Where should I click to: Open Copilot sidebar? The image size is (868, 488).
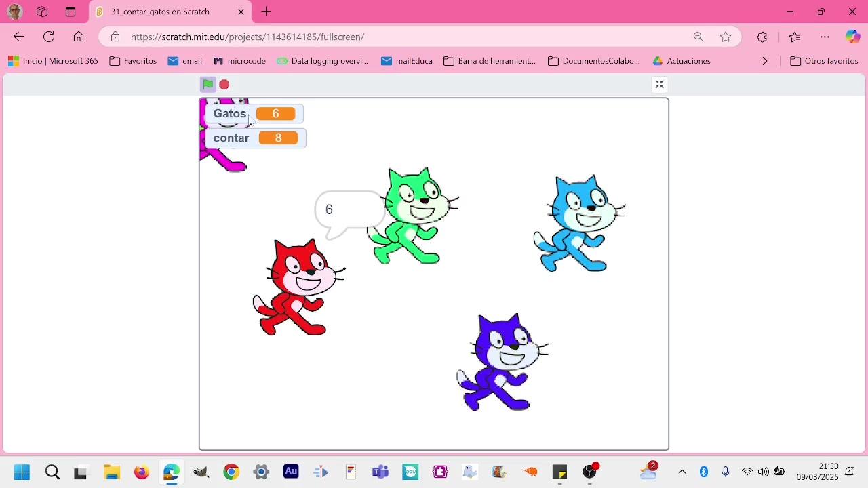[852, 37]
